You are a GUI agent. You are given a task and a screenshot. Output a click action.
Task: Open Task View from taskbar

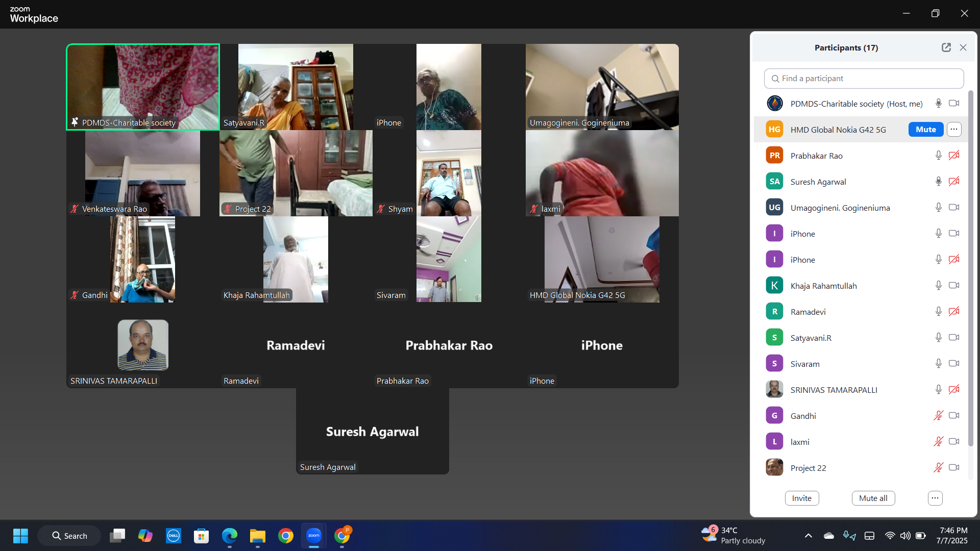[117, 536]
